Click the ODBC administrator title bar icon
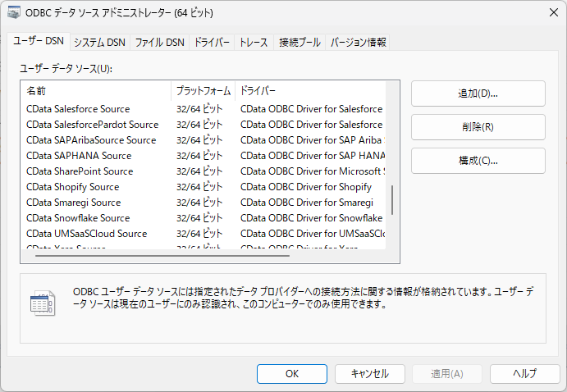567x392 pixels. pos(14,12)
